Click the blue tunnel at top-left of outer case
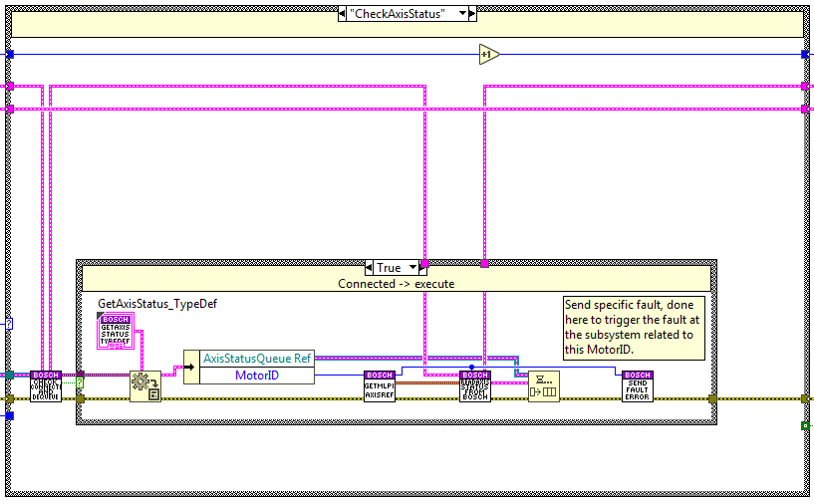 coord(9,54)
